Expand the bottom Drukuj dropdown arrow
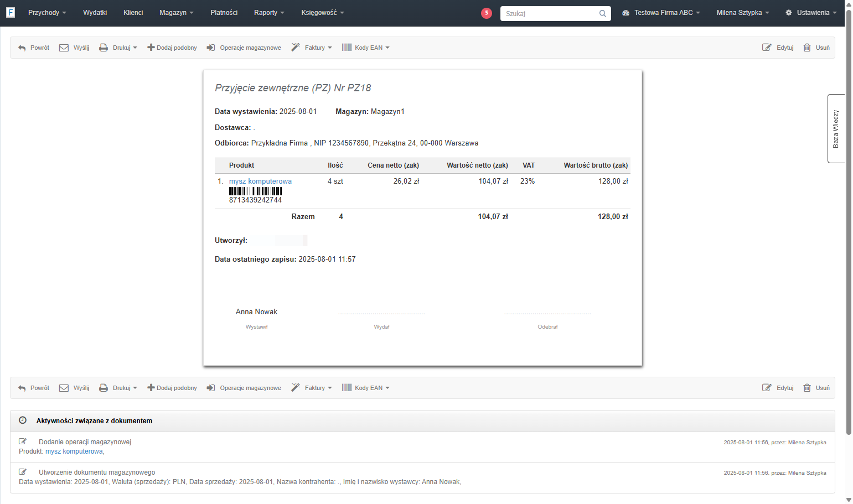 pyautogui.click(x=135, y=388)
